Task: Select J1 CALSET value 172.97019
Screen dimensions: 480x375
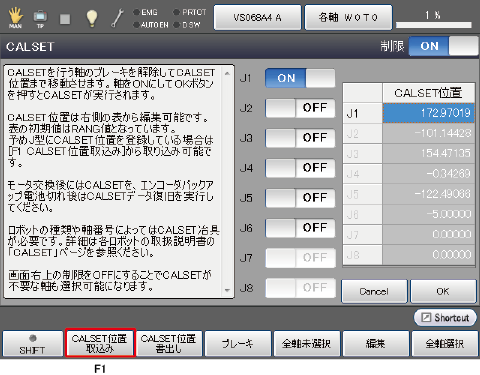Action: [428, 113]
